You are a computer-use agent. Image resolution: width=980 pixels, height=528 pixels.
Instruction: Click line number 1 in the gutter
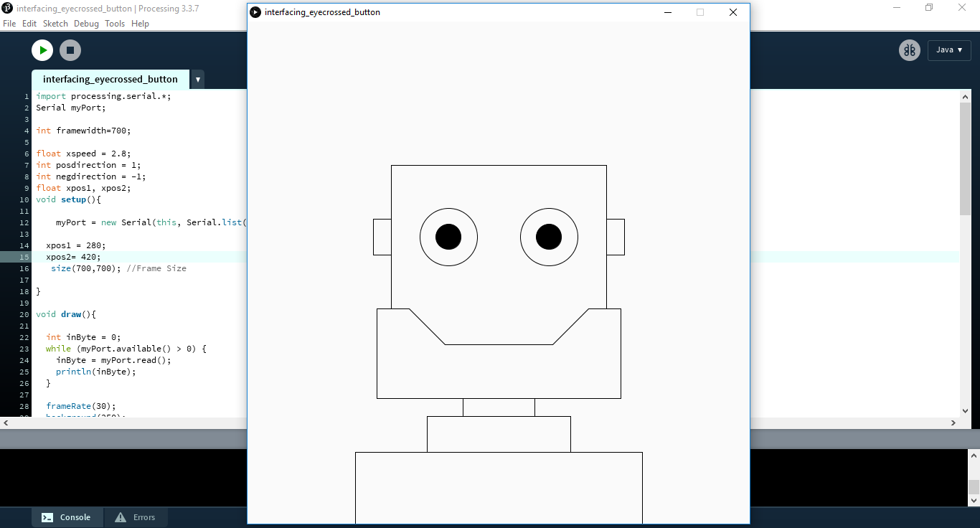[27, 96]
